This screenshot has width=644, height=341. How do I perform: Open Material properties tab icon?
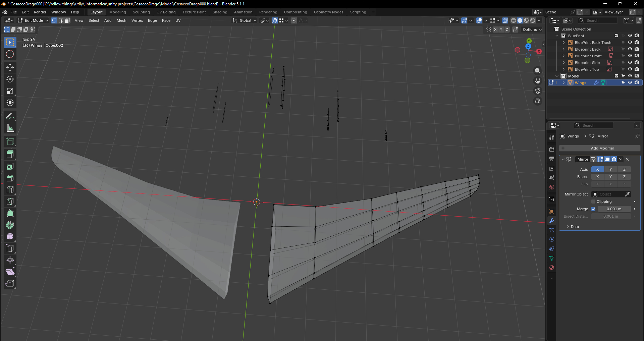coord(552,268)
